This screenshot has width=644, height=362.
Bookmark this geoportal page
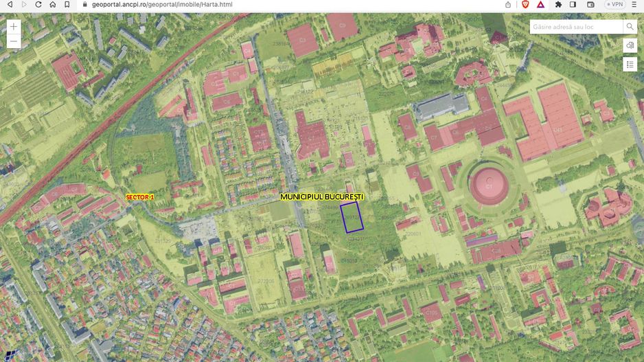pos(67,4)
